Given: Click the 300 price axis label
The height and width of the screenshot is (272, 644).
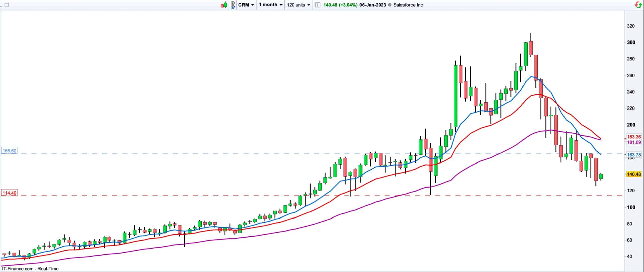Looking at the screenshot, I should [631, 42].
